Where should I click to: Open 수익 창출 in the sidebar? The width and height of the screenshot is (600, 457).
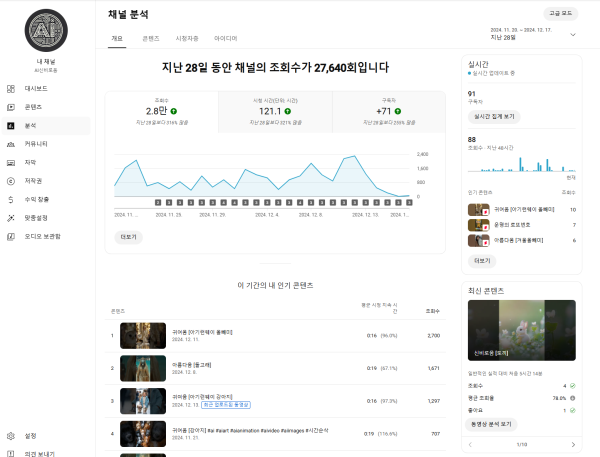click(36, 199)
